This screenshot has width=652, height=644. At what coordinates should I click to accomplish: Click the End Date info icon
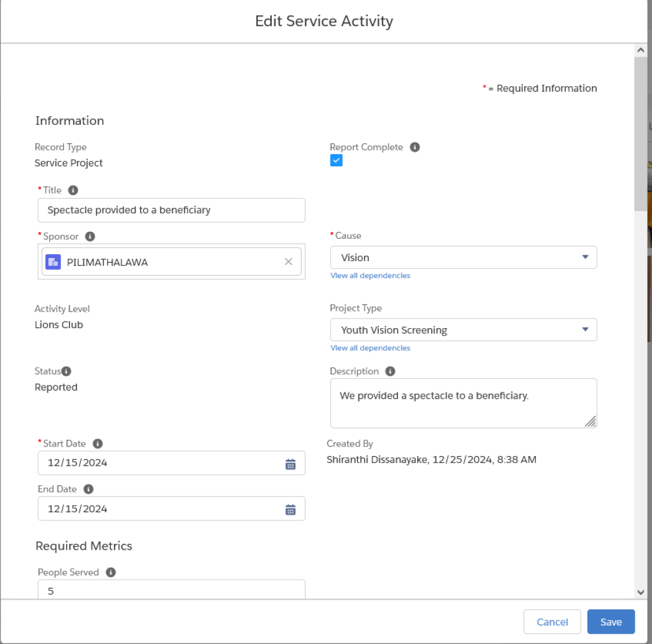point(88,489)
